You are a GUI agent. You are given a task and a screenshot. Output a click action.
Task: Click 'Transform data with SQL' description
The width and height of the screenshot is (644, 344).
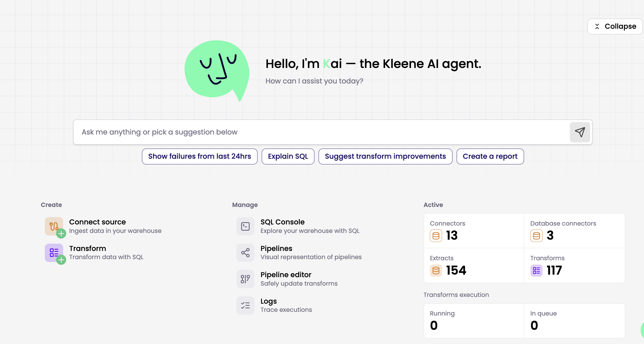click(x=106, y=257)
